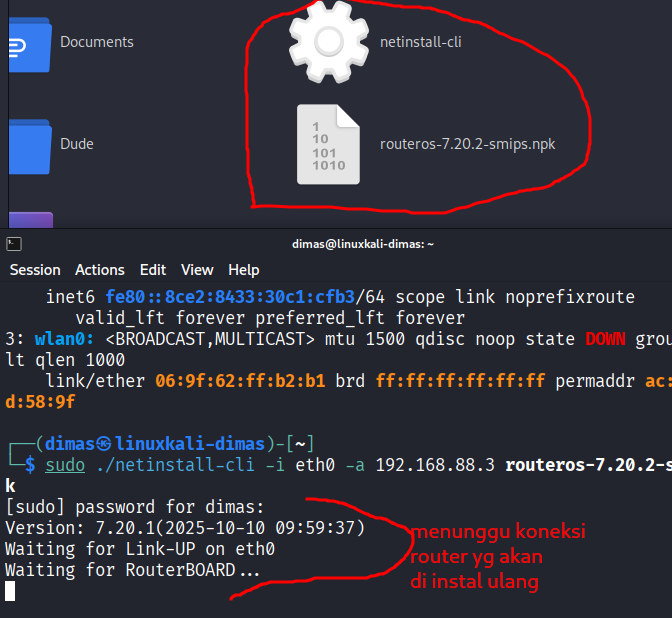Focus the terminal at the cursor block
Image resolution: width=672 pixels, height=618 pixels.
click(x=10, y=591)
